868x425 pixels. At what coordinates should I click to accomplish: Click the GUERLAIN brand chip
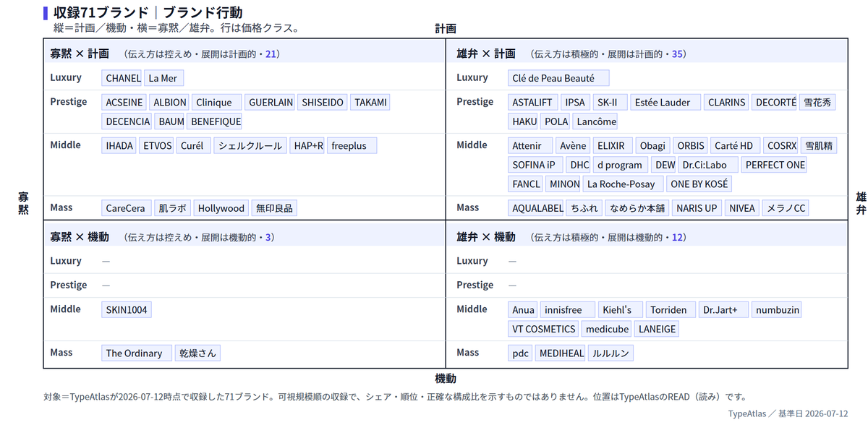(x=271, y=103)
